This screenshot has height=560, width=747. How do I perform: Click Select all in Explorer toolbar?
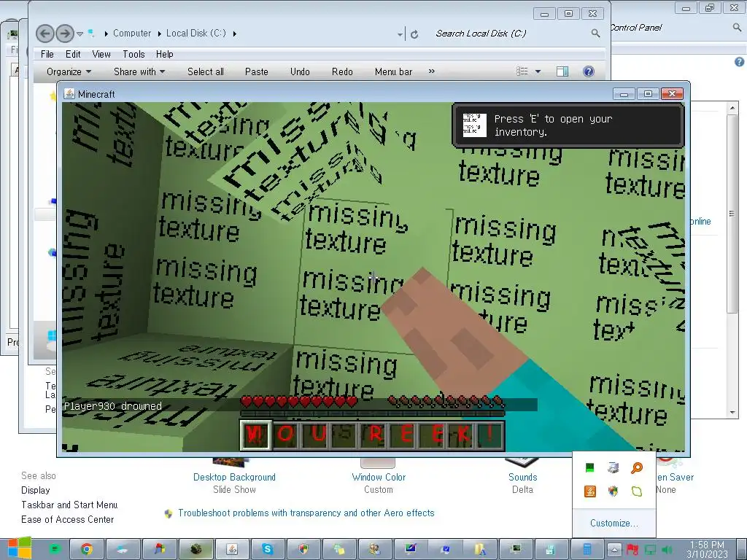(x=205, y=72)
